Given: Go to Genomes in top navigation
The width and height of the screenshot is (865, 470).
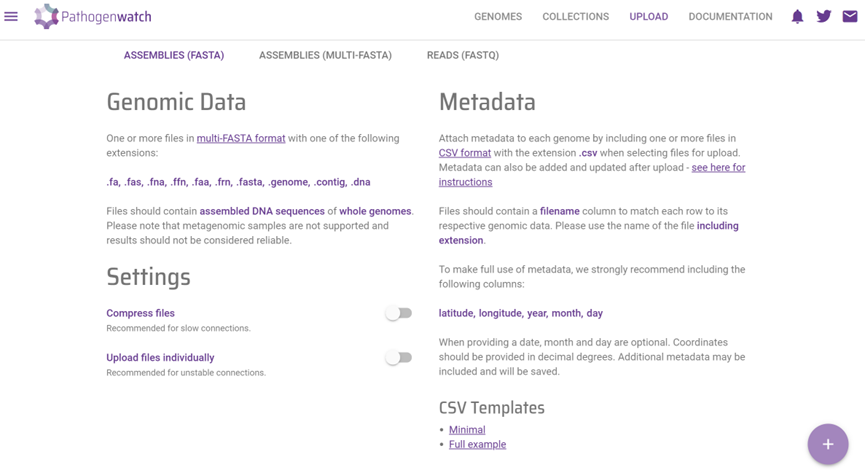Looking at the screenshot, I should pos(498,17).
